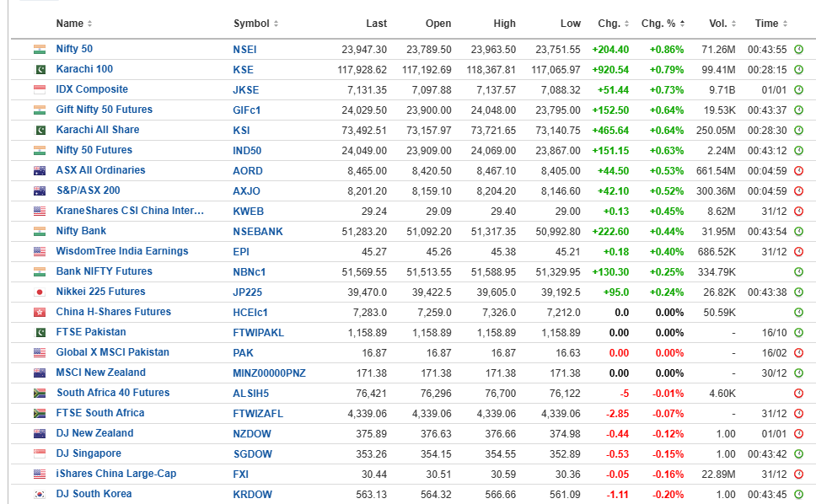Image resolution: width=816 pixels, height=504 pixels.
Task: Click the US flag beside KraneShares CSI China
Action: point(40,212)
